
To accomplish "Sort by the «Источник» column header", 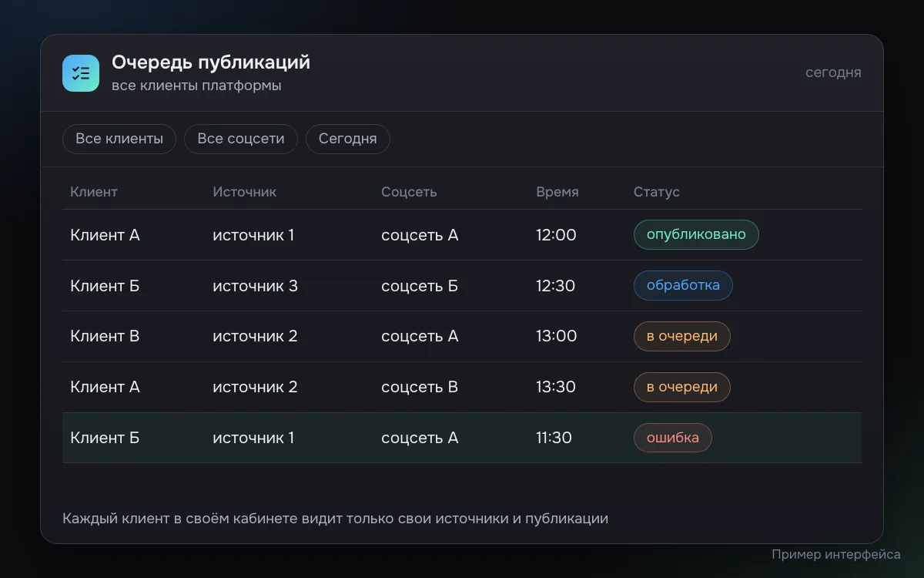I will [x=245, y=192].
